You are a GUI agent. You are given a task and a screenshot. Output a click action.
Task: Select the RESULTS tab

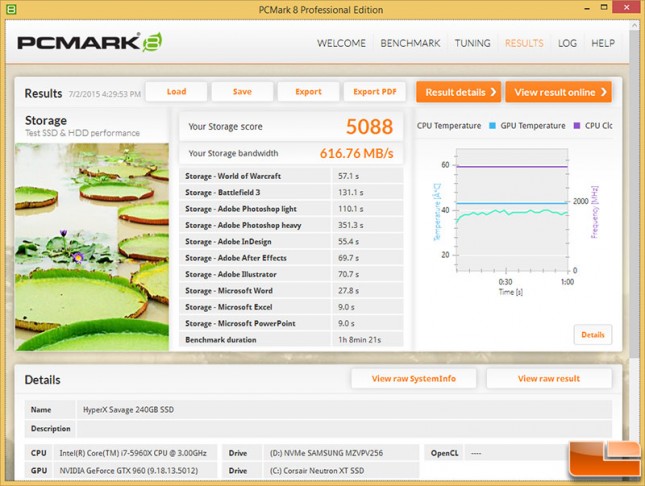point(524,43)
